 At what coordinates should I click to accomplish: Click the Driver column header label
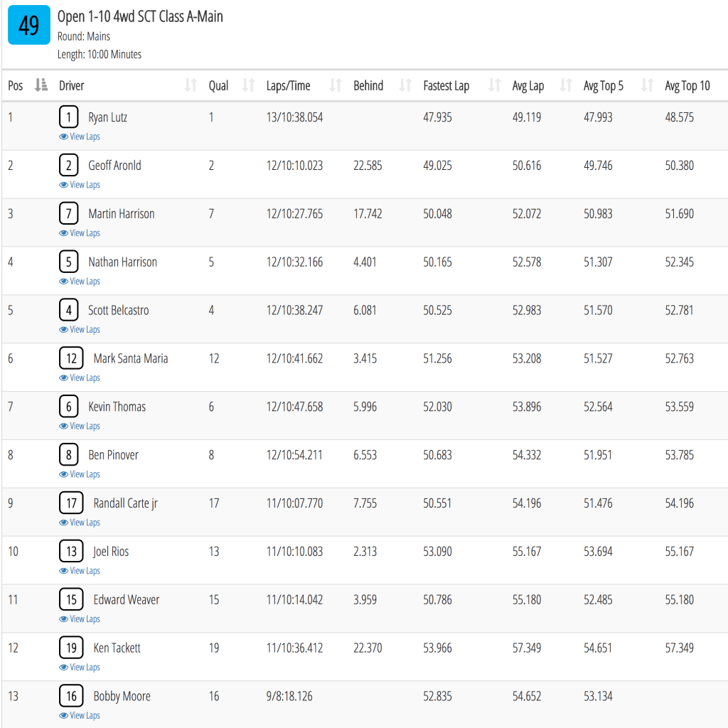point(72,86)
